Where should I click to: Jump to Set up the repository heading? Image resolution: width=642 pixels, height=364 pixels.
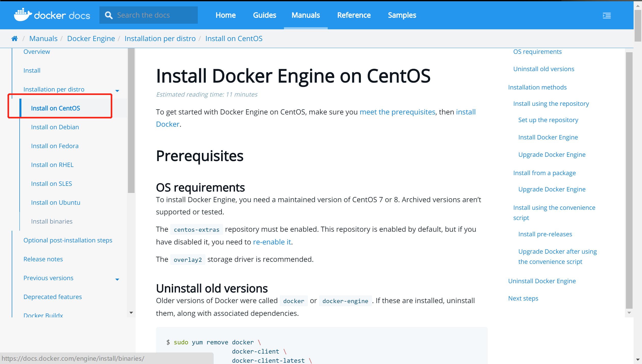click(x=548, y=120)
